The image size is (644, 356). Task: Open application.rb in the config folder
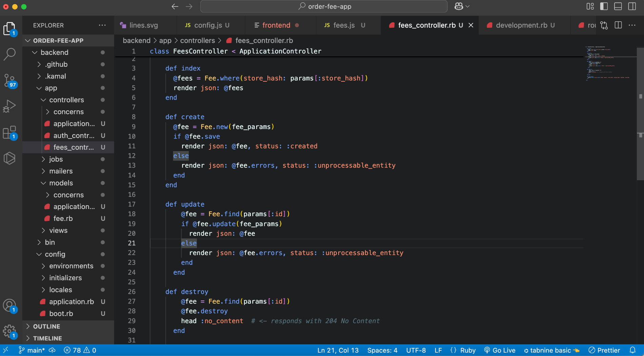68,302
